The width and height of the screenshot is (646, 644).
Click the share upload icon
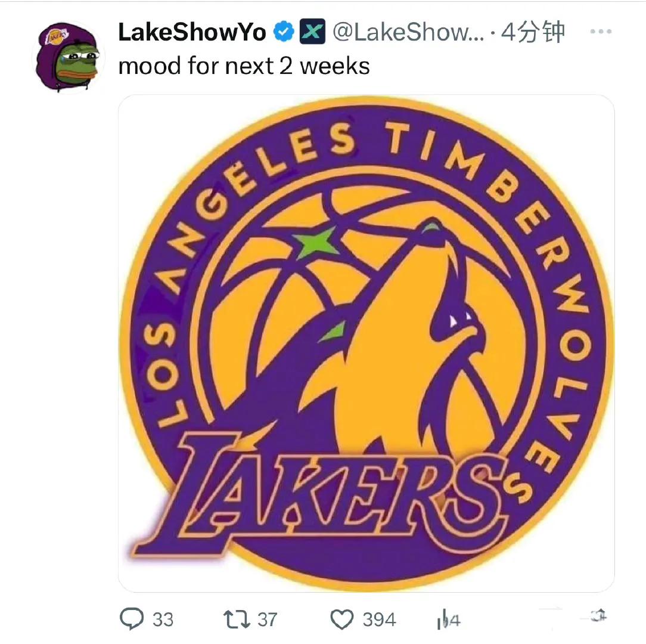pos(598,616)
